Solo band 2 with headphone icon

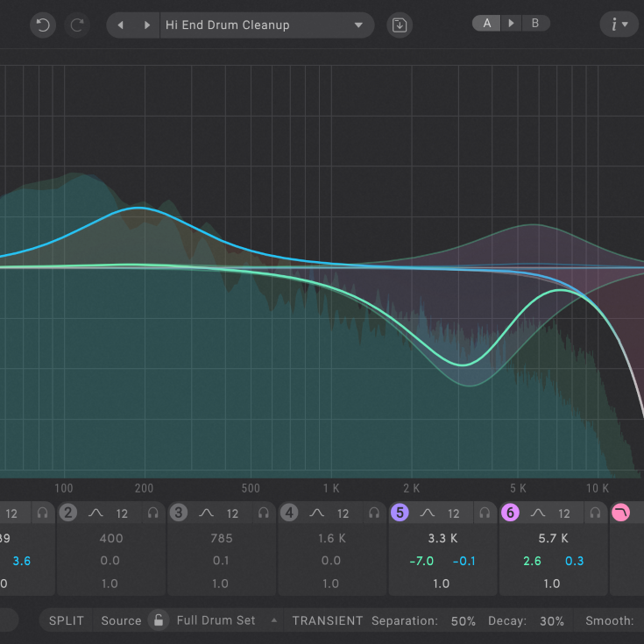pos(153,513)
